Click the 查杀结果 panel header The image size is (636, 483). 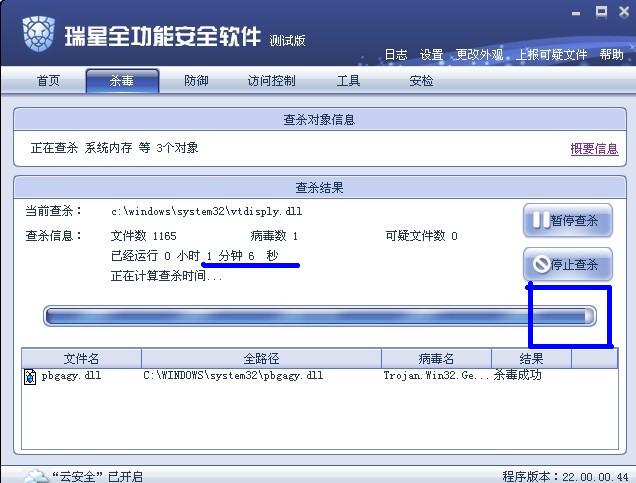(319, 187)
